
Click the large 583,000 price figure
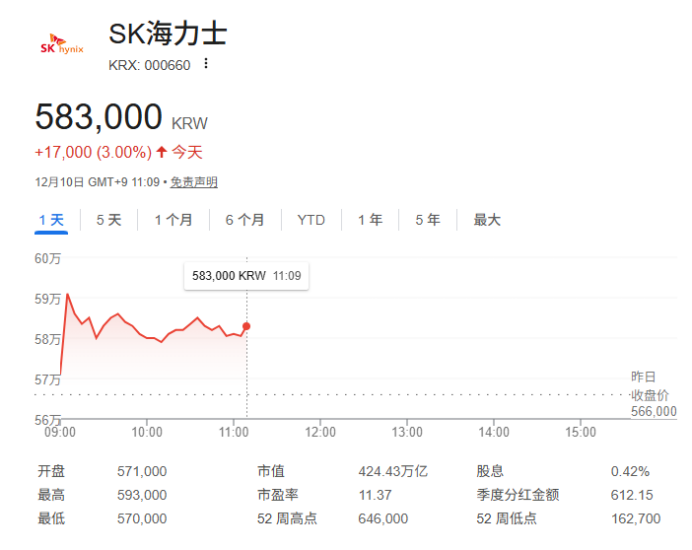coord(98,118)
